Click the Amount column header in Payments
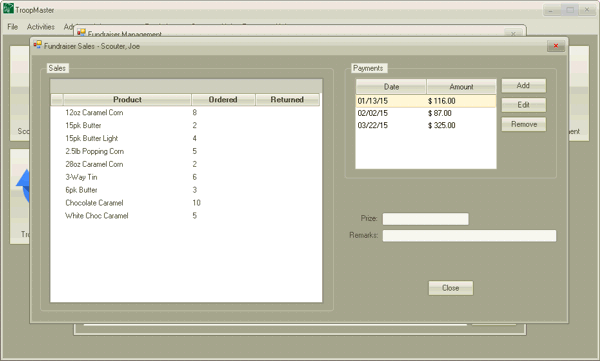The height and width of the screenshot is (361, 600). tap(461, 87)
